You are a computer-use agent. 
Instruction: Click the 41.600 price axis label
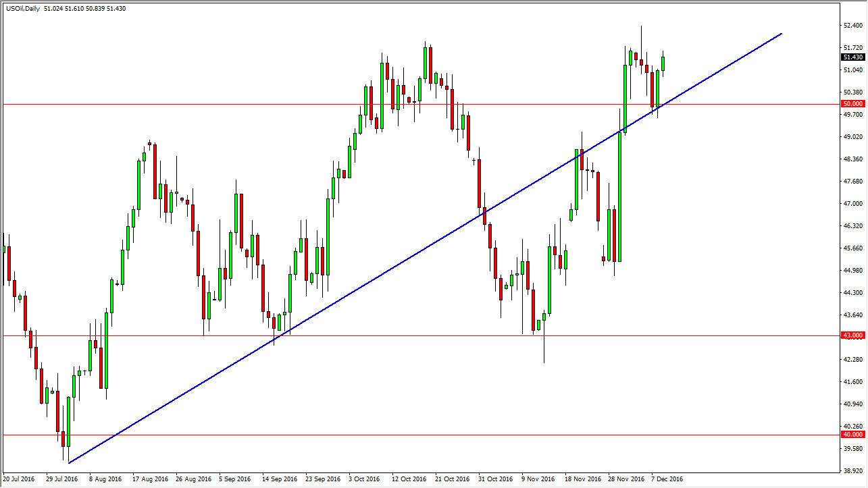click(853, 382)
